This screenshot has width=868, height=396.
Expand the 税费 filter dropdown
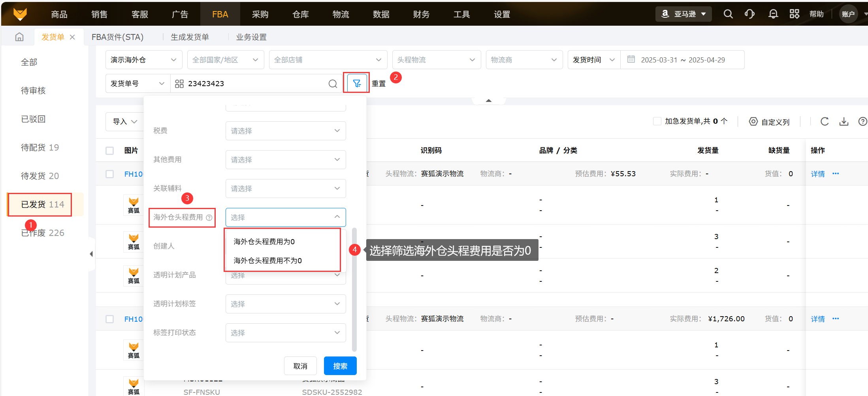[285, 131]
